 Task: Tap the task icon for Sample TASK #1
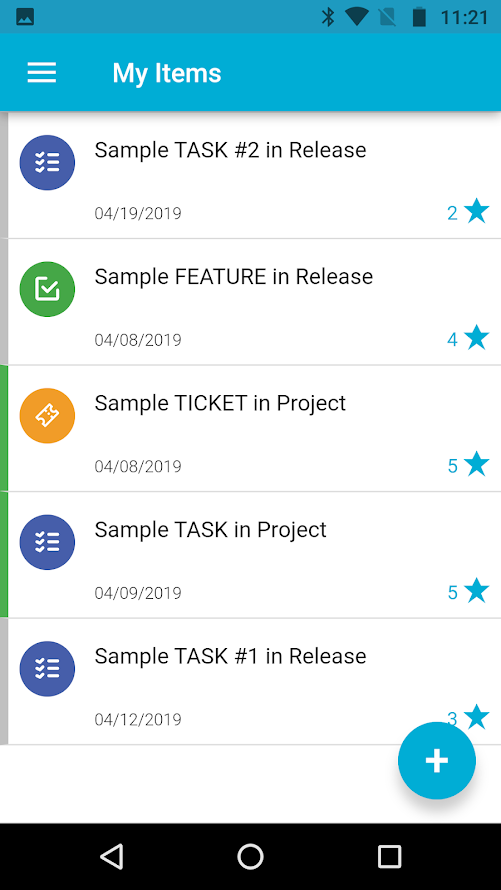(x=47, y=669)
